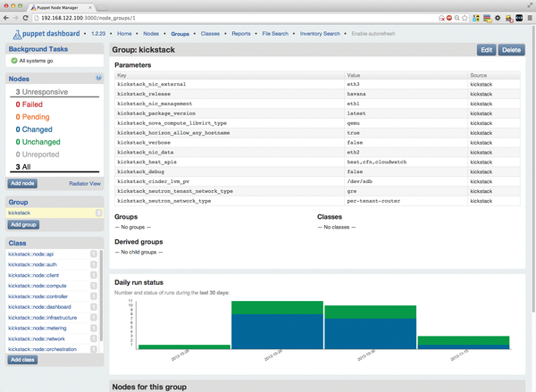Viewport: 536px width, 392px height.
Task: Bookmark this page with the star icon
Action: pyautogui.click(x=465, y=18)
